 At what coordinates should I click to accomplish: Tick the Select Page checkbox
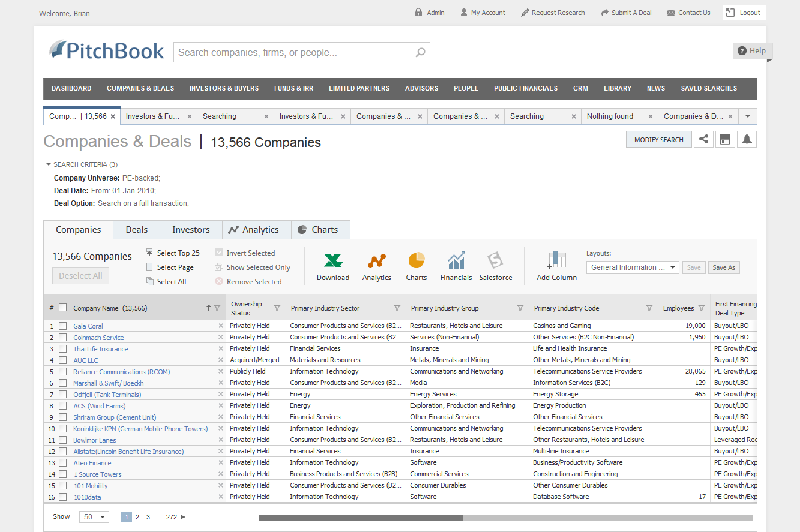[x=149, y=267]
